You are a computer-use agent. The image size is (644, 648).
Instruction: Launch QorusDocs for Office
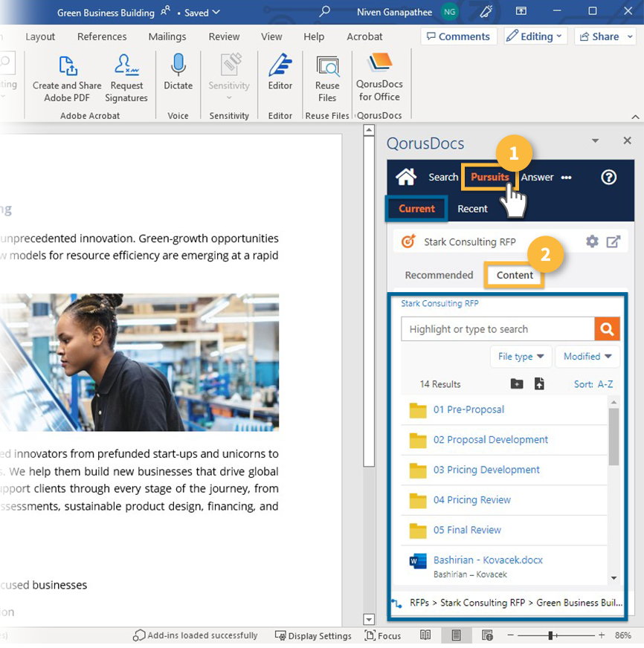(x=379, y=77)
